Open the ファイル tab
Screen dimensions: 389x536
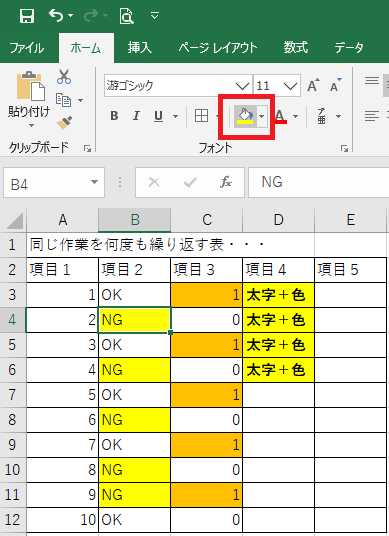[27, 48]
